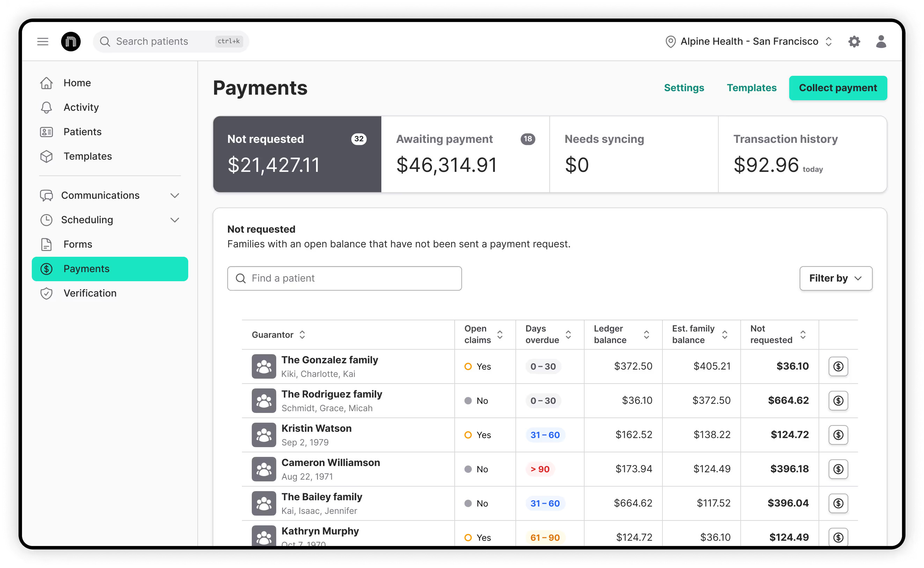Sort table by Guarantor column

302,334
